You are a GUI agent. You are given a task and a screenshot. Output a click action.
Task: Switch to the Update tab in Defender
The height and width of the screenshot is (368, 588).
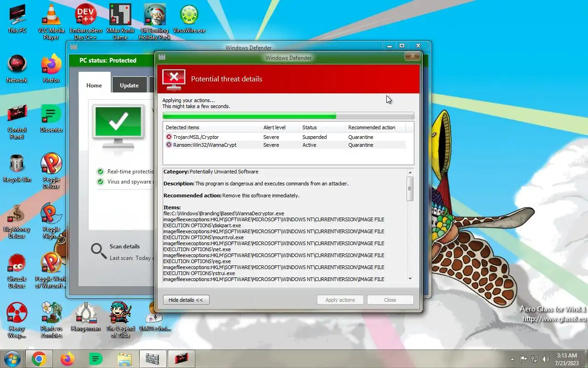pyautogui.click(x=129, y=85)
